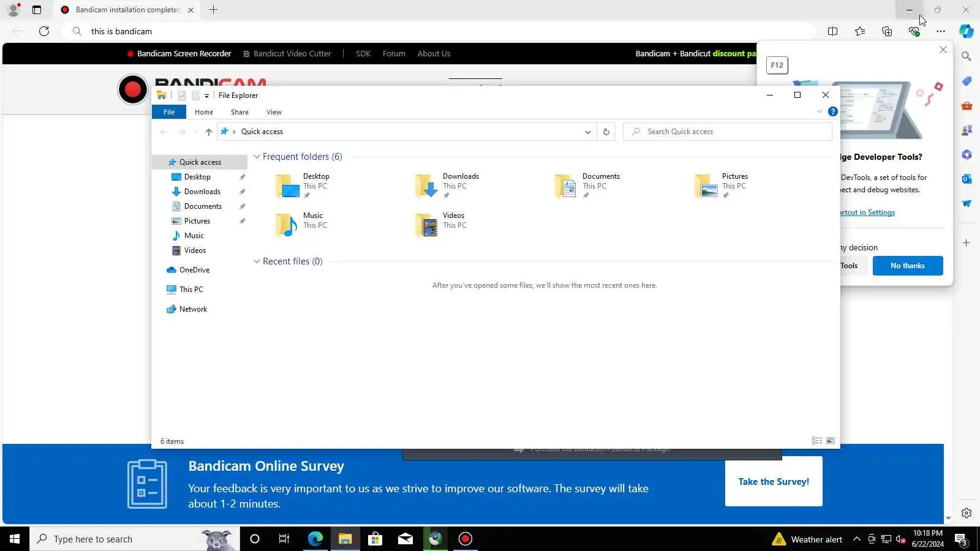Open a new Edge tab
980x551 pixels.
pos(213,10)
